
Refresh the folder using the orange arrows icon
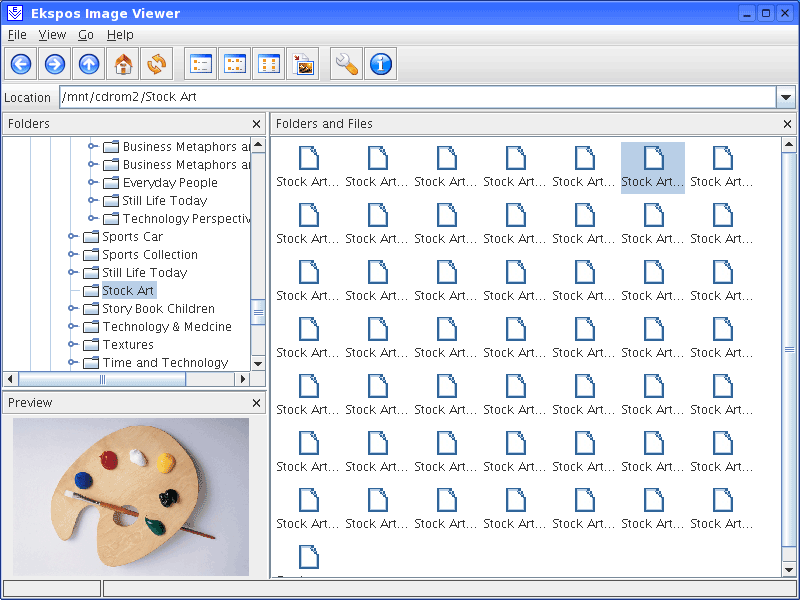156,65
